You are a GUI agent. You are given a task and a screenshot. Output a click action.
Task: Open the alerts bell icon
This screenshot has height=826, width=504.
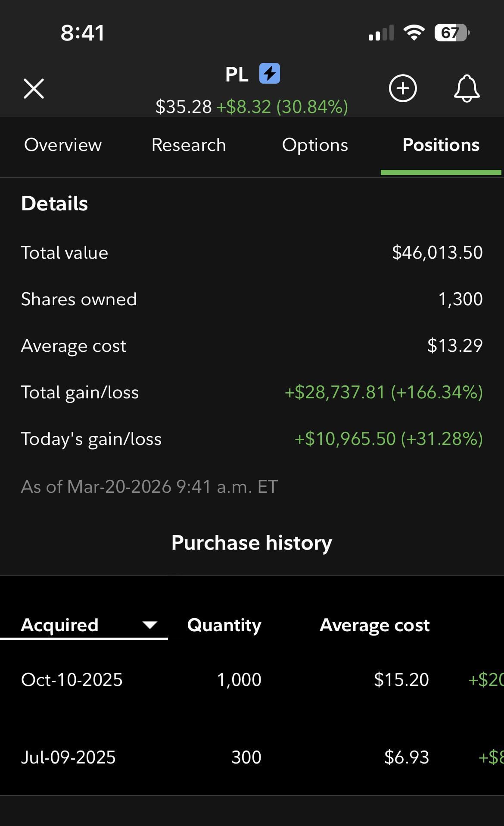pyautogui.click(x=467, y=88)
